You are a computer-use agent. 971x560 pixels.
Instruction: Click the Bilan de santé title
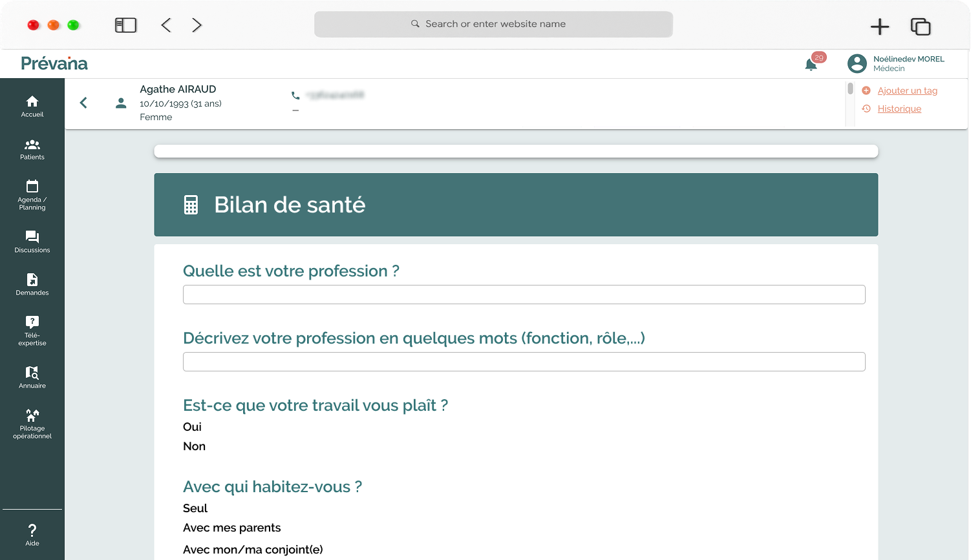pyautogui.click(x=290, y=205)
